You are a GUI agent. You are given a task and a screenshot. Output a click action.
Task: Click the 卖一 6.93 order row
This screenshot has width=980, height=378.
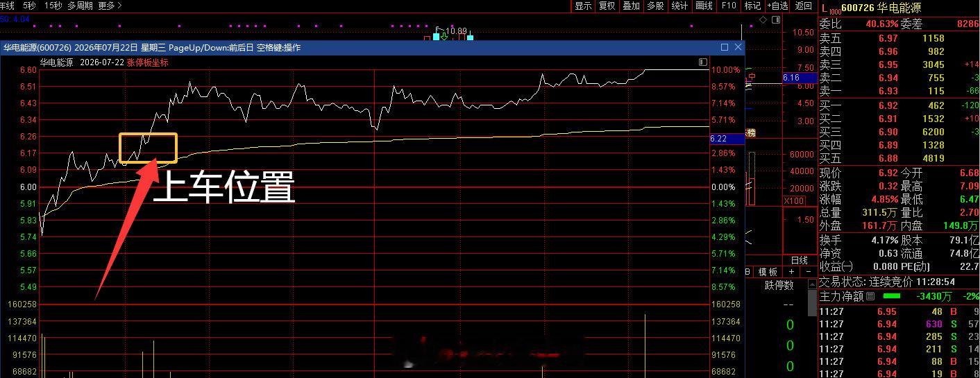pos(899,91)
